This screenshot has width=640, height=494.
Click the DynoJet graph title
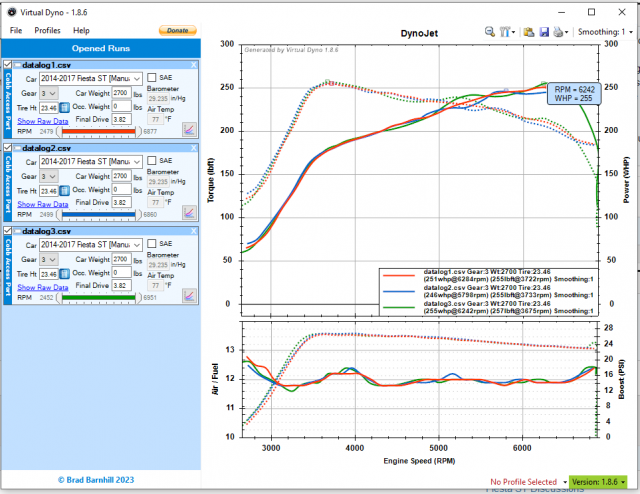(419, 33)
